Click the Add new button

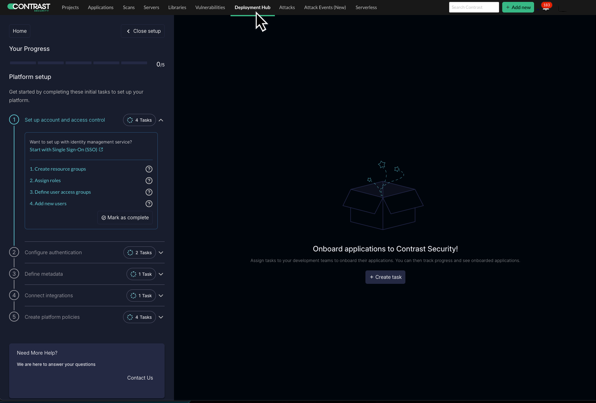[518, 7]
